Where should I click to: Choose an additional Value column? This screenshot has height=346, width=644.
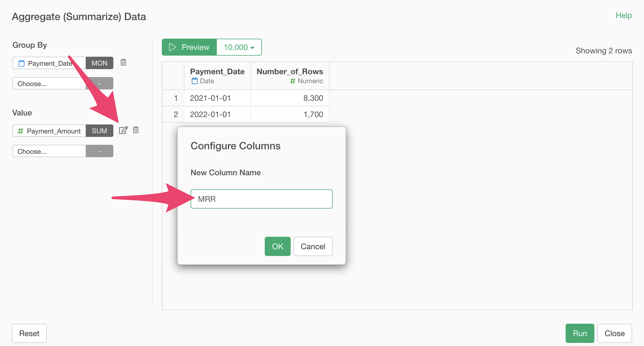click(x=49, y=151)
